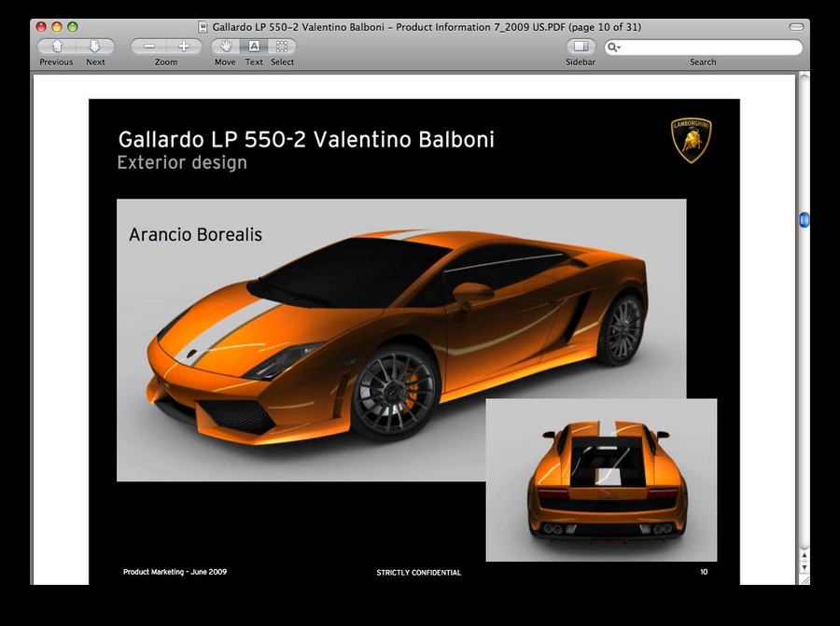The height and width of the screenshot is (626, 840).
Task: Go to the Previous page
Action: coord(56,47)
